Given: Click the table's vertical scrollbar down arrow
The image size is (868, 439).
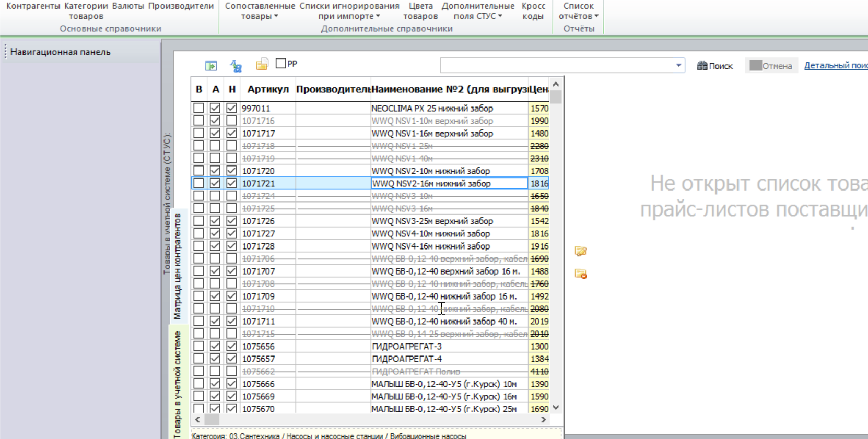Looking at the screenshot, I should tap(556, 407).
